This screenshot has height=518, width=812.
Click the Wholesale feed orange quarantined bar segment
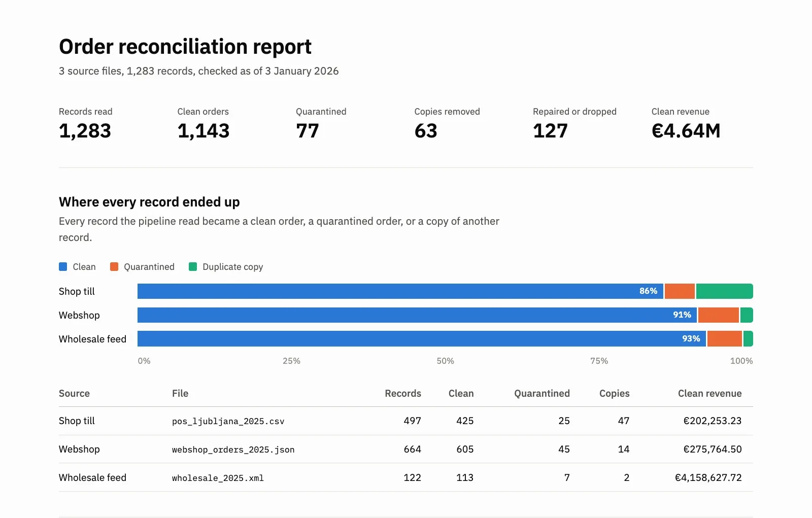click(x=725, y=339)
